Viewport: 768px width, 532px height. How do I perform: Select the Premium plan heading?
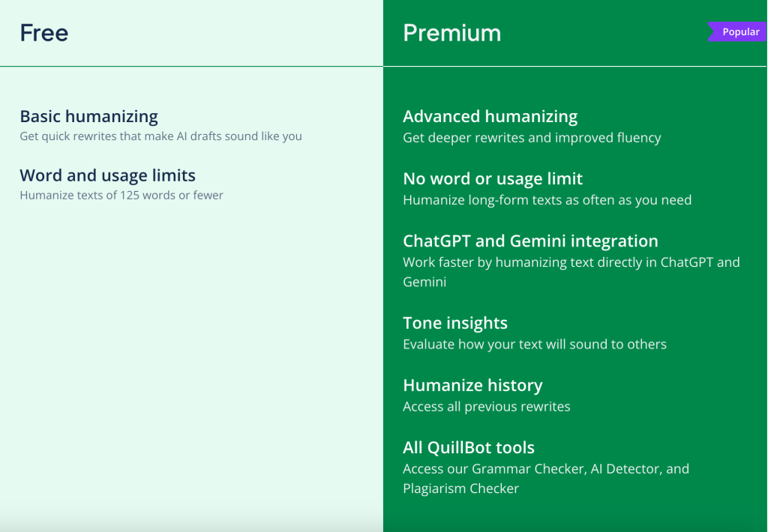point(451,33)
